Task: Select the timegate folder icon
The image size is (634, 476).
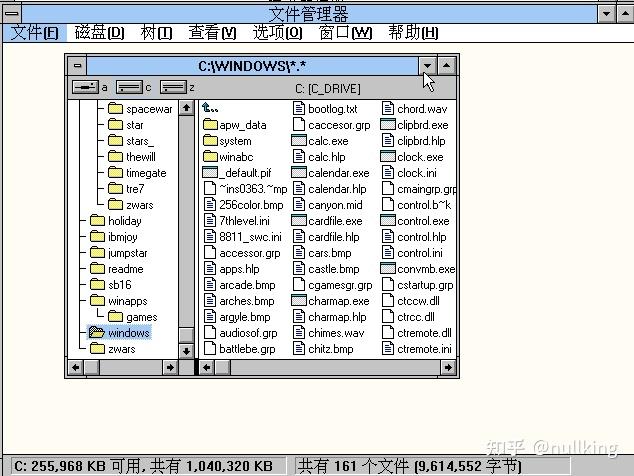Action: [115, 173]
